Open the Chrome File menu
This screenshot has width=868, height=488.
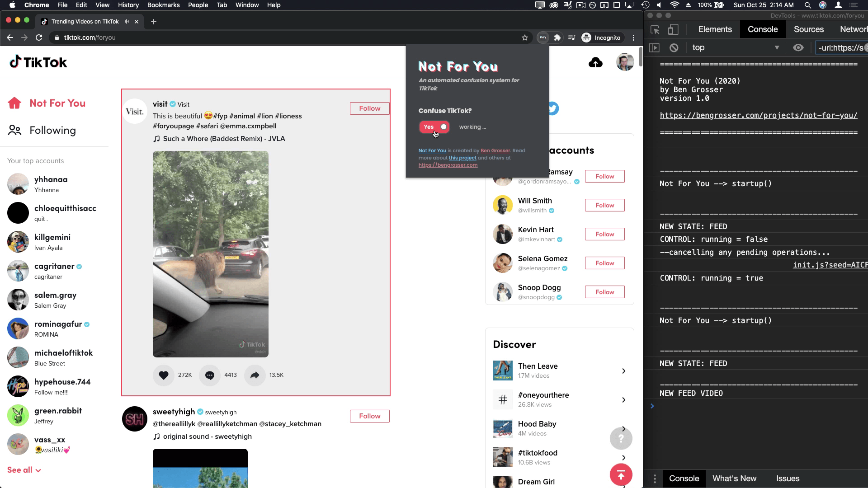tap(62, 5)
